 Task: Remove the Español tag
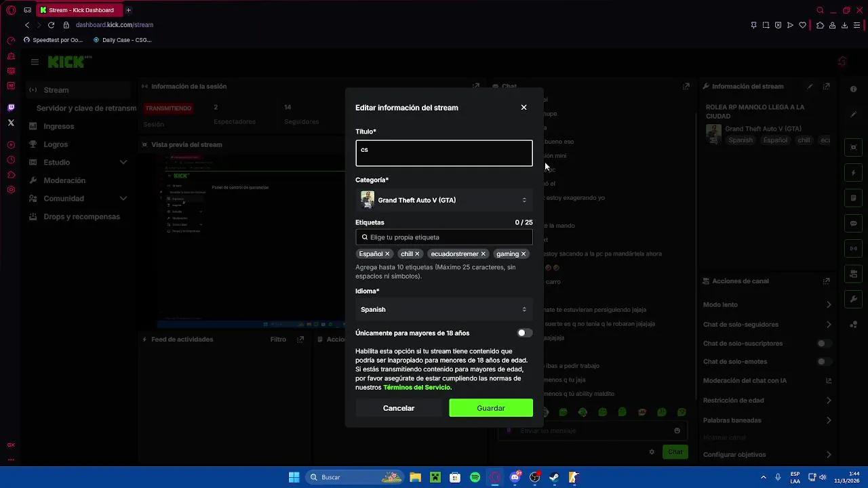387,254
